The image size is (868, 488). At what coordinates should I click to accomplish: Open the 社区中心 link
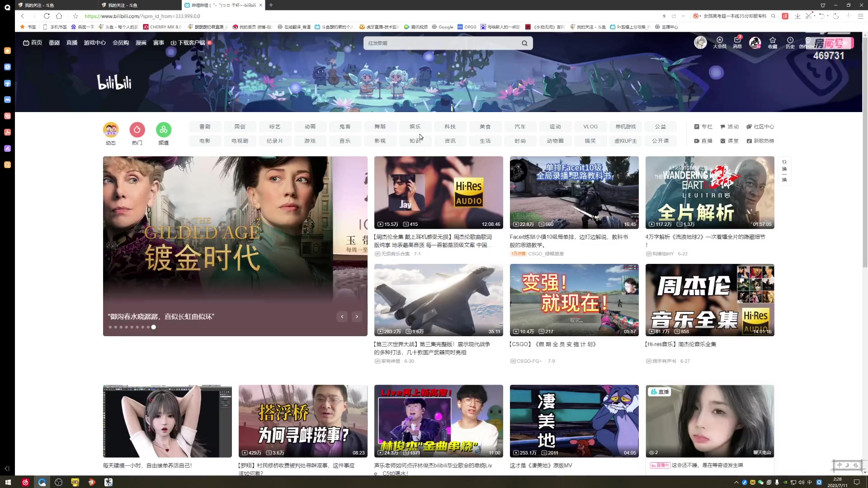click(760, 127)
